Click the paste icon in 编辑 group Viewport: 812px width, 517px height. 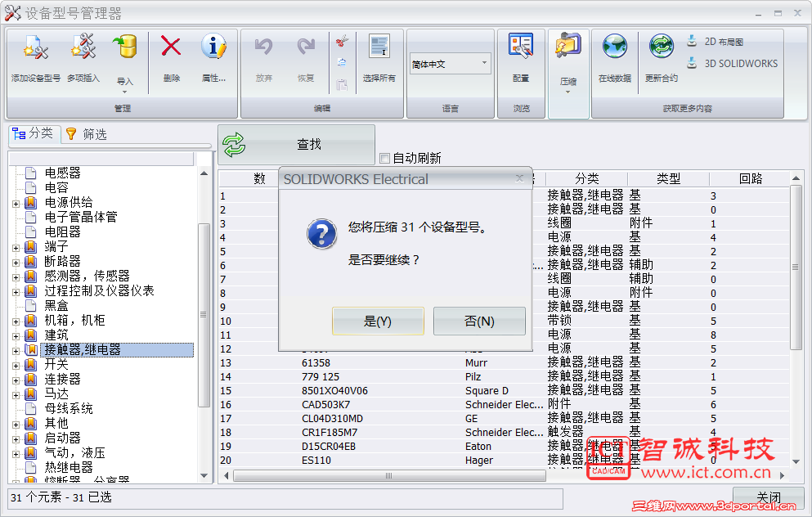click(x=342, y=84)
